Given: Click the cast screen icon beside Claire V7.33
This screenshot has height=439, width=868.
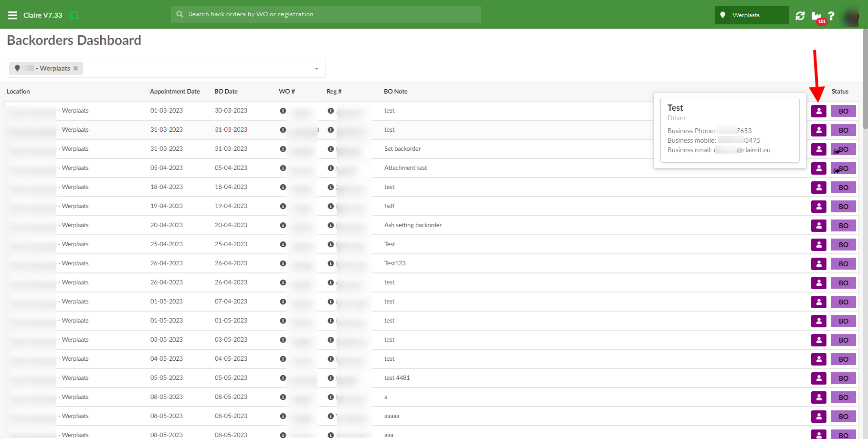Looking at the screenshot, I should coord(74,15).
